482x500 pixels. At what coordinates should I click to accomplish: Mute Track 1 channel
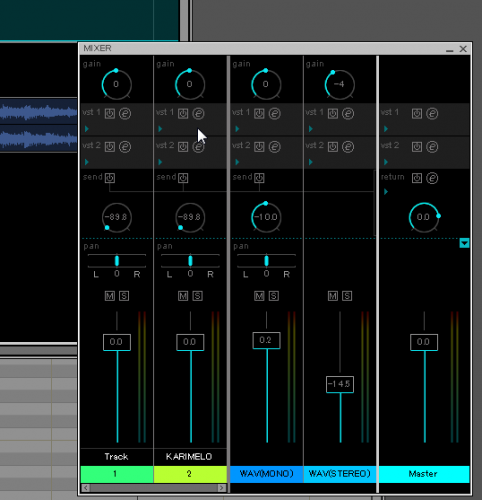pyautogui.click(x=110, y=296)
